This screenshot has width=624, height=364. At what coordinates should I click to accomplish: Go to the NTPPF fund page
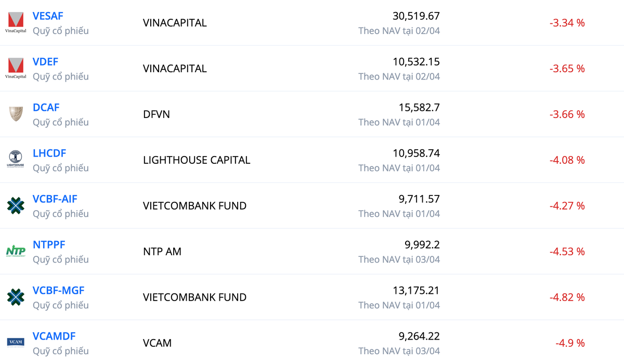pyautogui.click(x=49, y=245)
